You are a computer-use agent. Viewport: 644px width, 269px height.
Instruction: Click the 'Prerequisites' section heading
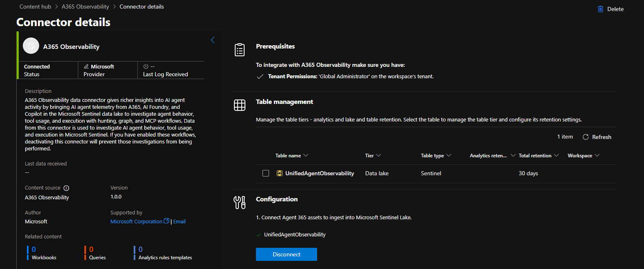click(275, 46)
